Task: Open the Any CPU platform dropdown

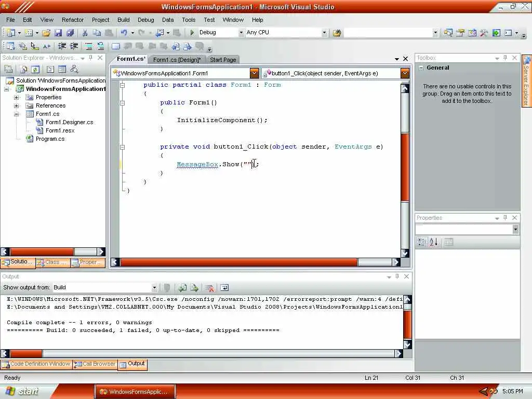Action: click(x=324, y=33)
